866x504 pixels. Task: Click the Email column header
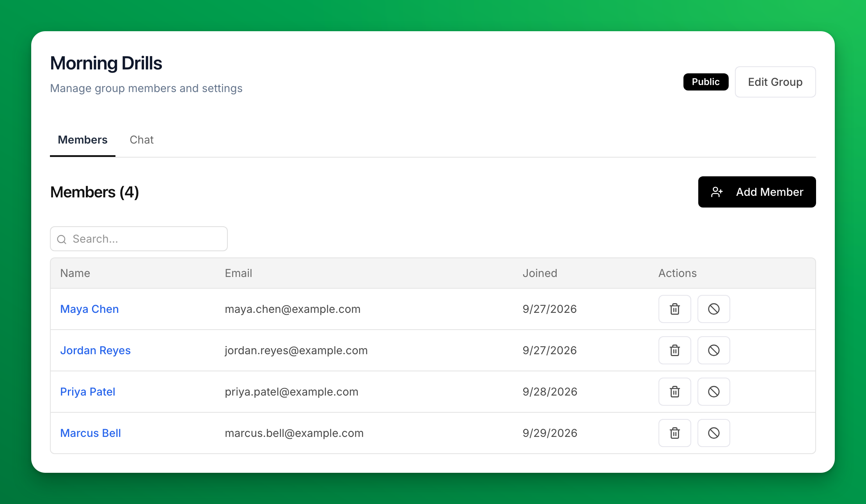(238, 273)
